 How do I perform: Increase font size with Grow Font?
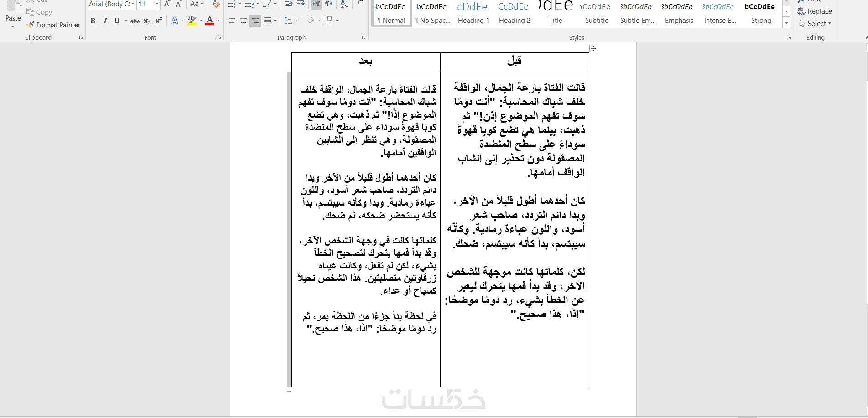click(167, 4)
